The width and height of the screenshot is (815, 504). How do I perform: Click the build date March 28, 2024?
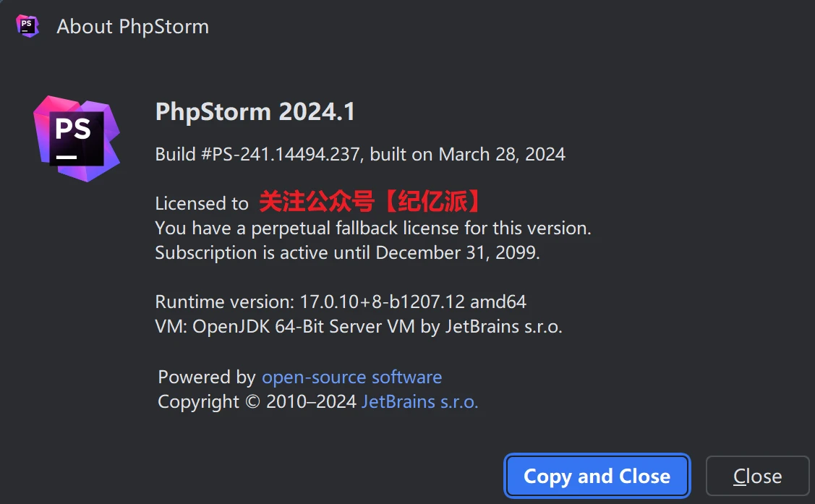coord(502,154)
